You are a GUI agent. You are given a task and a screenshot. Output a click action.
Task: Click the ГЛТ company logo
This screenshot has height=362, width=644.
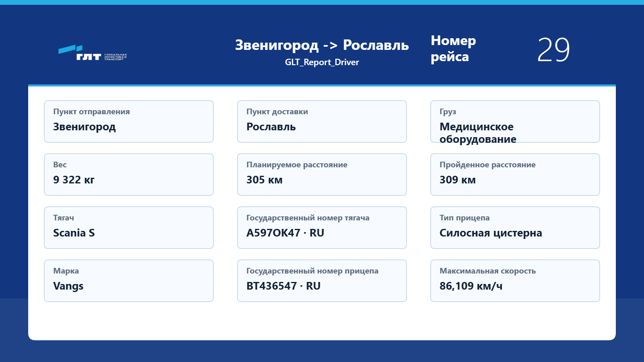(93, 53)
